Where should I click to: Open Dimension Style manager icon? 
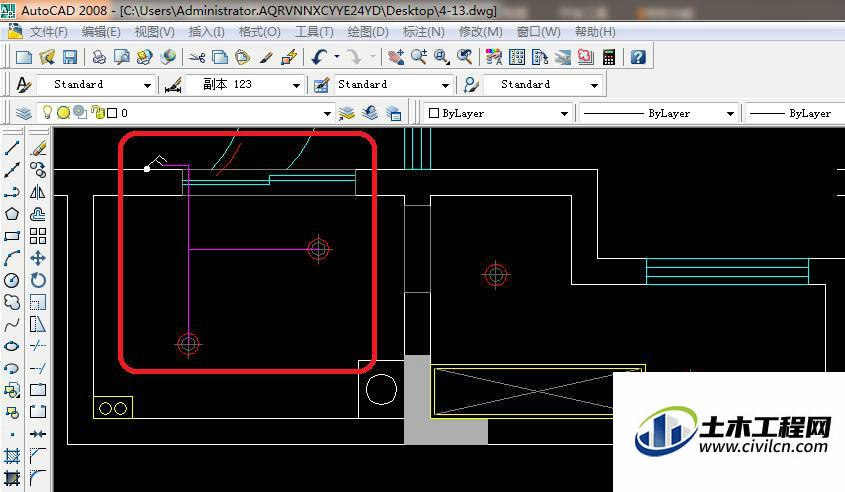[x=173, y=85]
